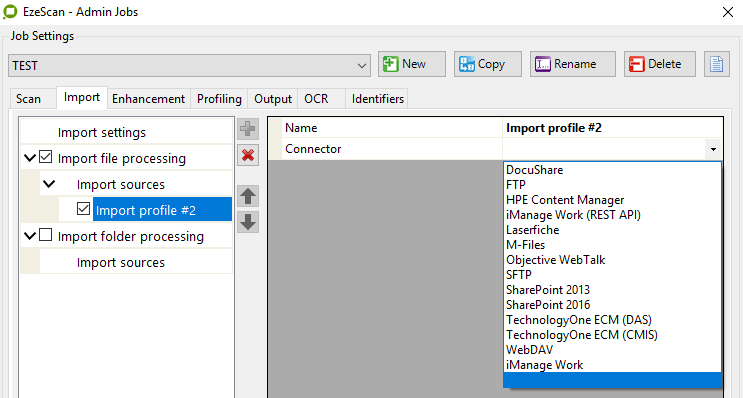Viewport: 743px width, 398px height.
Task: Click the Import profile #2 name field
Action: pos(612,128)
